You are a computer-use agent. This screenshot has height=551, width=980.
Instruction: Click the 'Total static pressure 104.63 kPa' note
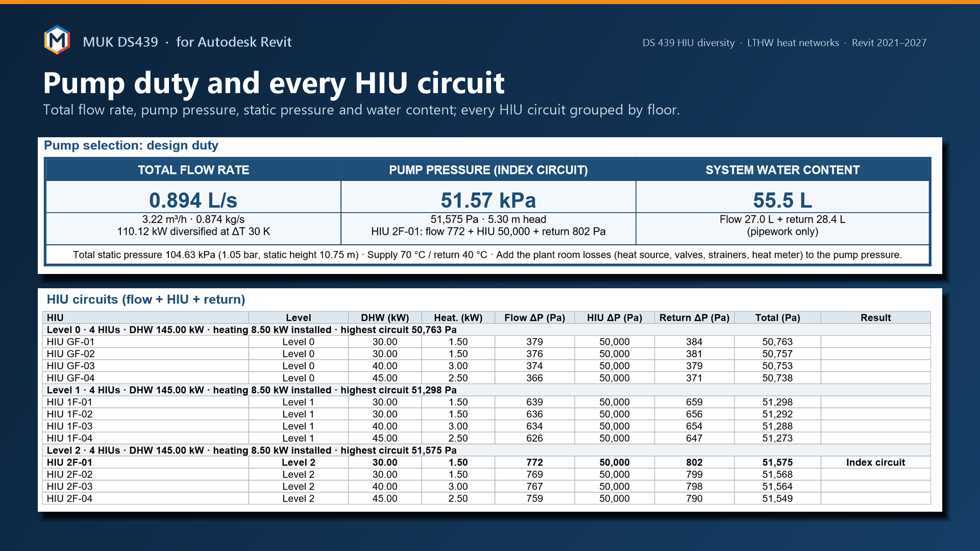(487, 255)
